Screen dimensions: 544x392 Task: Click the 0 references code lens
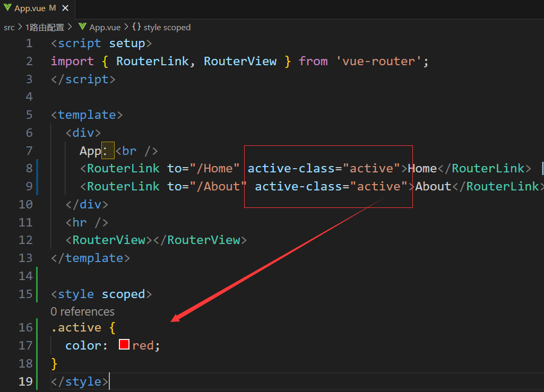pos(82,311)
